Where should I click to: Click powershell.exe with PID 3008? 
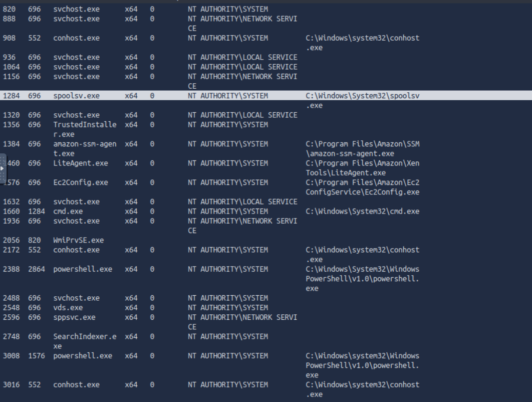coord(82,356)
